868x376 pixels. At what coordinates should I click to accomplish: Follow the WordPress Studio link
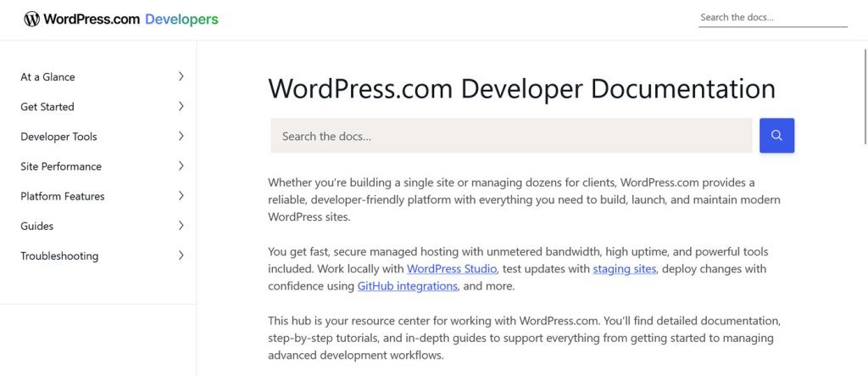[452, 269]
